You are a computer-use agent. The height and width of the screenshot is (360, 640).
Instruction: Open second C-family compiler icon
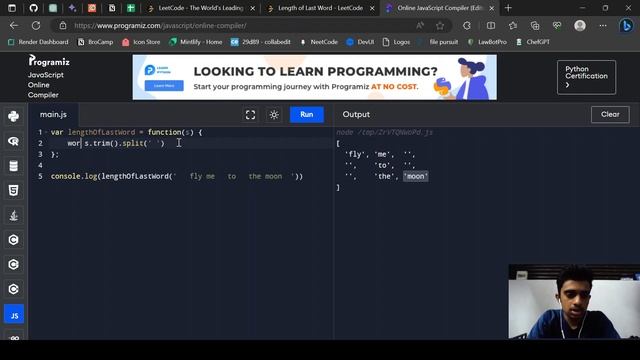pos(13,264)
